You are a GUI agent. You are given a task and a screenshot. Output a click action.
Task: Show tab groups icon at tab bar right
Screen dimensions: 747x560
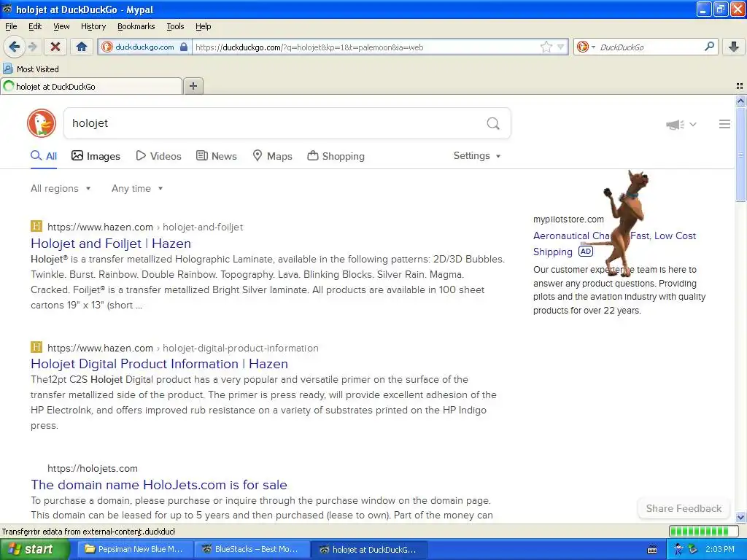pyautogui.click(x=740, y=86)
